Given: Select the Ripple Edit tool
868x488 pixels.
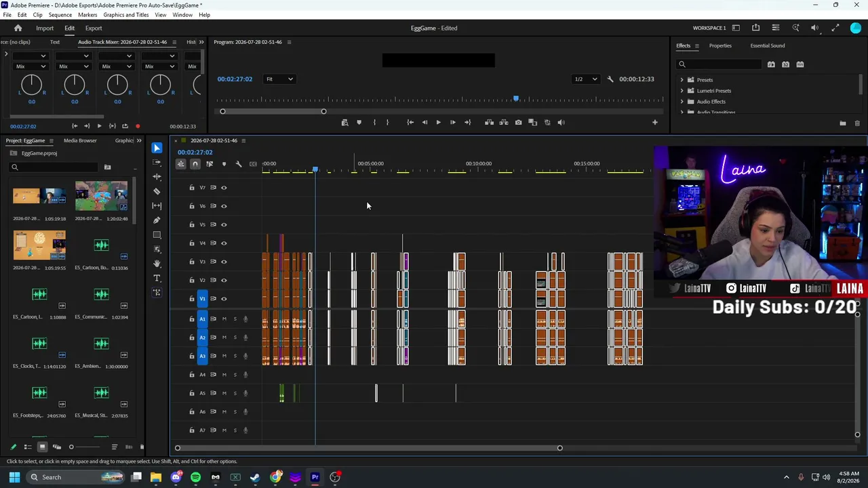Looking at the screenshot, I should [x=157, y=177].
